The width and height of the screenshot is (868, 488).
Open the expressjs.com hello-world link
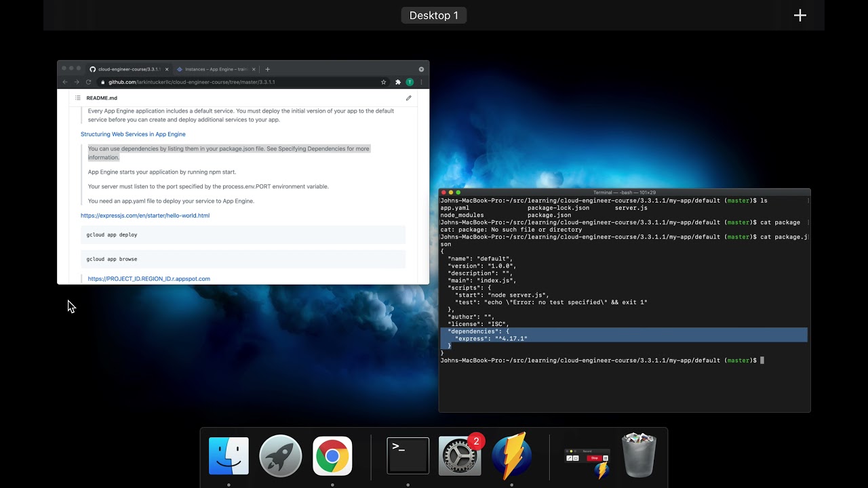145,216
